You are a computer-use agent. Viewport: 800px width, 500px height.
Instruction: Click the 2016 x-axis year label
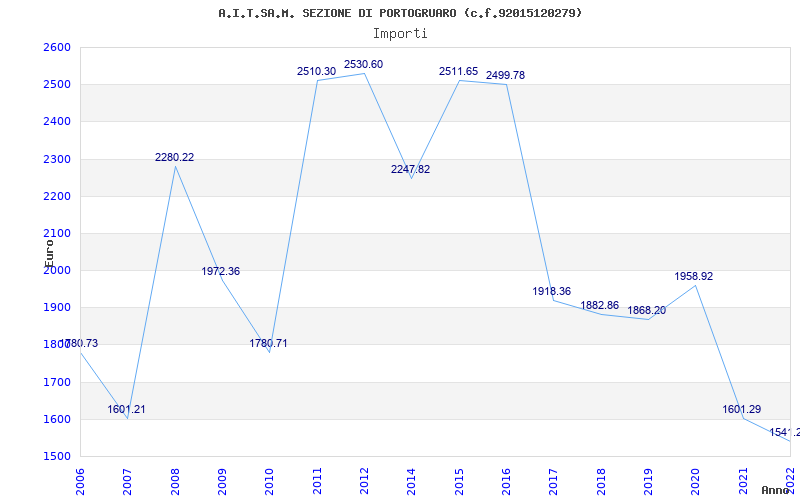[x=507, y=482]
